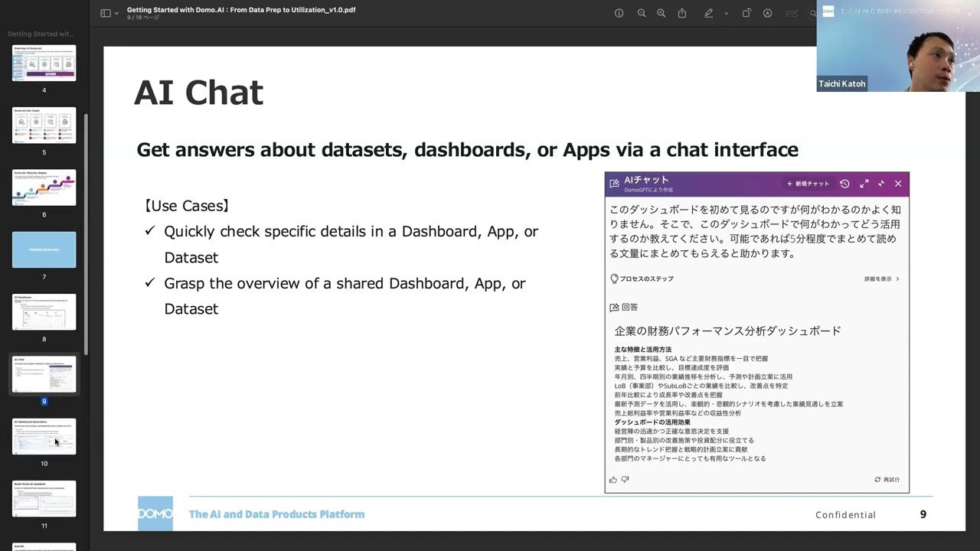Click the DOMO logo in video overlay
The height and width of the screenshot is (551, 980).
click(x=828, y=11)
